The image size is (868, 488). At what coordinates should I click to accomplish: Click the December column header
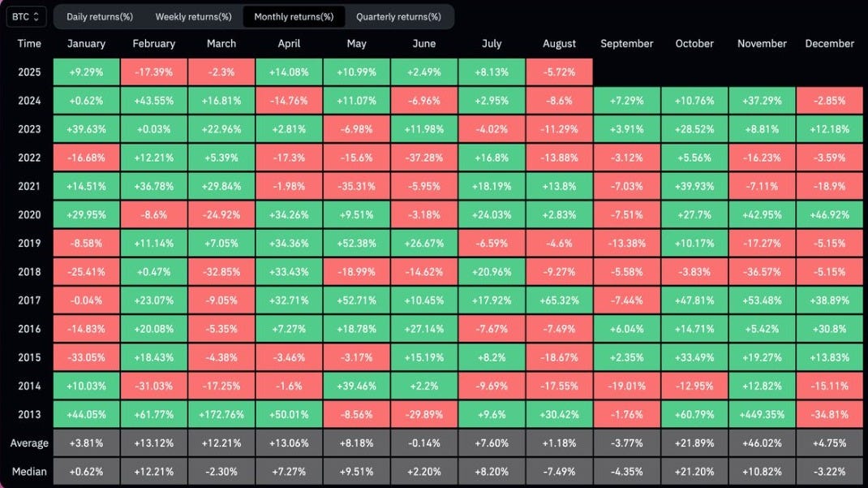830,44
